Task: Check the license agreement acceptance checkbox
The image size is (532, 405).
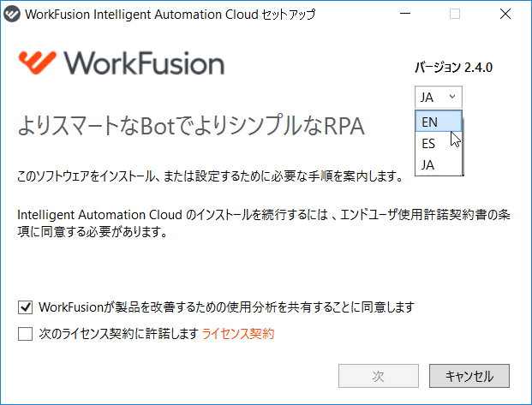Action: pos(25,334)
